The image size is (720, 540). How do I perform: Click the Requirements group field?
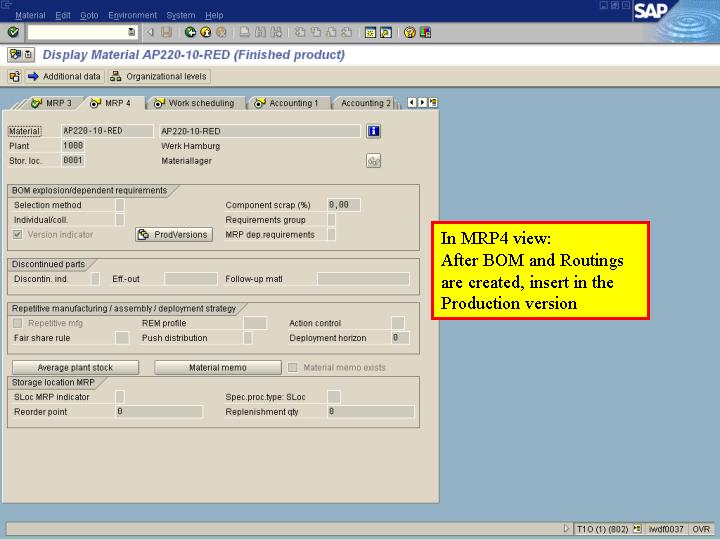(x=331, y=219)
